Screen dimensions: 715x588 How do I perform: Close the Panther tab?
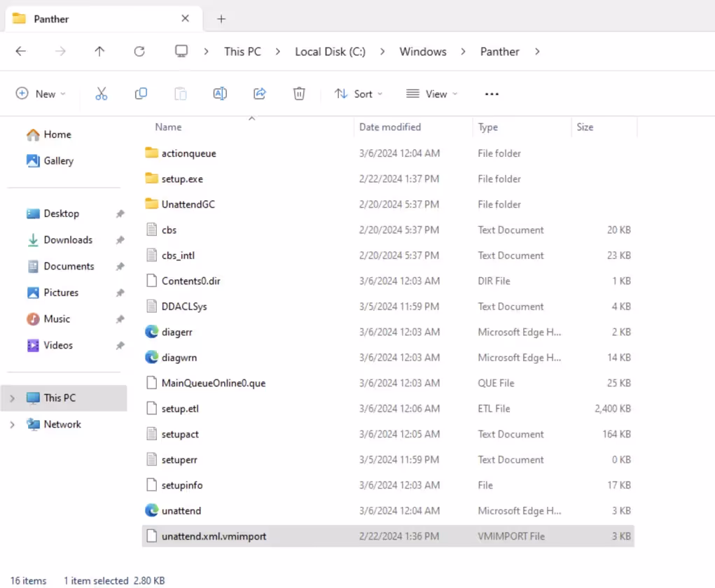coord(185,18)
